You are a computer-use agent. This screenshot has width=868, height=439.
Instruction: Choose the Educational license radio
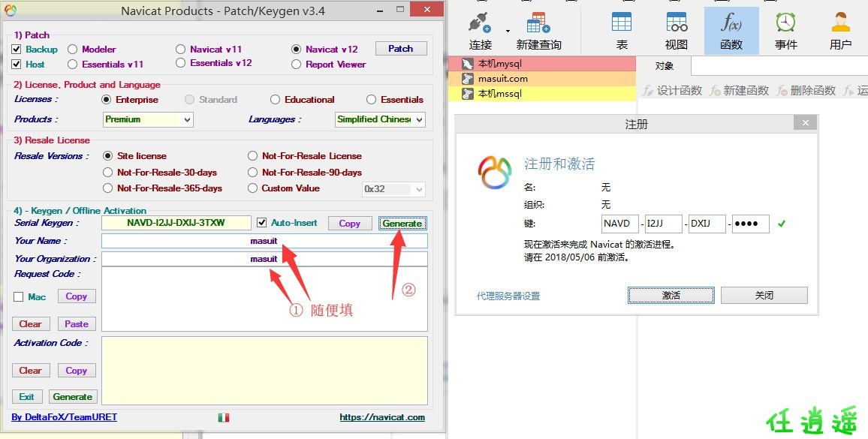[x=275, y=100]
